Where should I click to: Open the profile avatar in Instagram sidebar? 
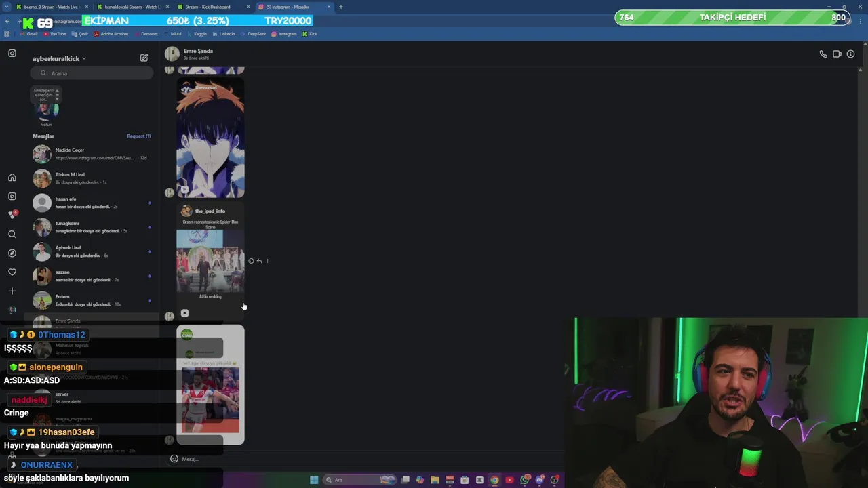click(12, 310)
